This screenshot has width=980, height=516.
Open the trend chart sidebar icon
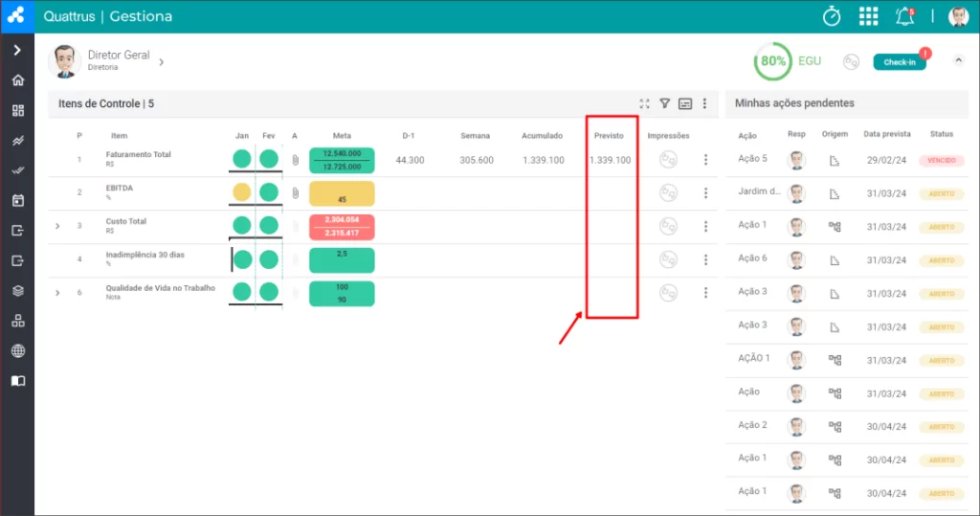pyautogui.click(x=18, y=141)
